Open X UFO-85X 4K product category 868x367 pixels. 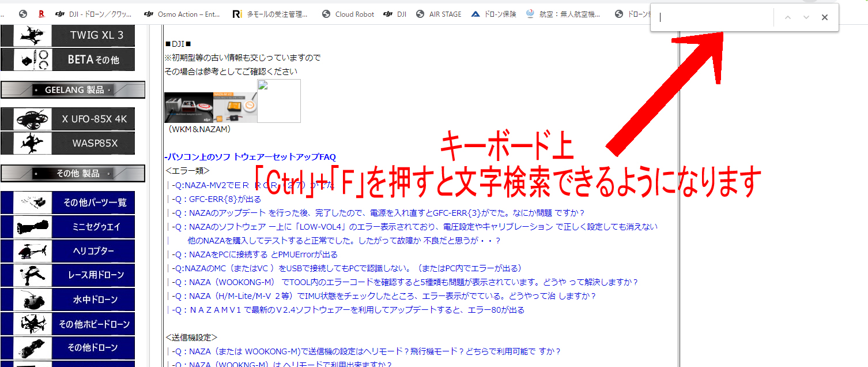point(67,119)
